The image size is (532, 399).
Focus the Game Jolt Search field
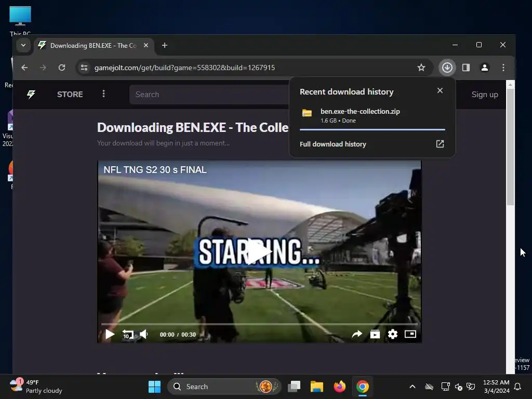[x=209, y=95]
